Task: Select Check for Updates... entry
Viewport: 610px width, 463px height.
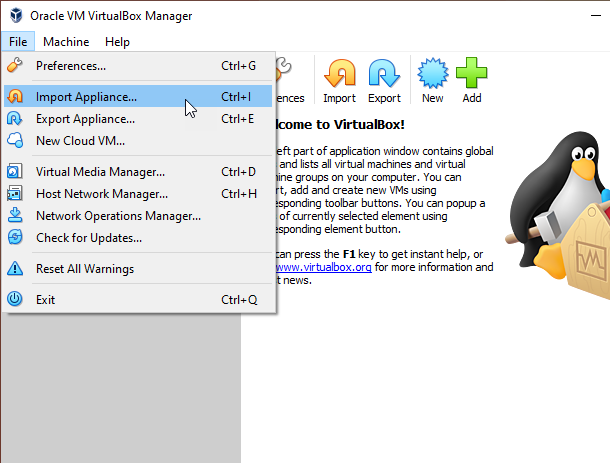Action: [x=138, y=238]
